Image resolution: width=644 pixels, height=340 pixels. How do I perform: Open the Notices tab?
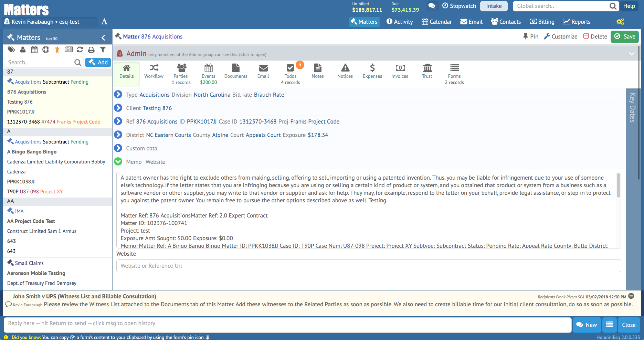tap(345, 72)
